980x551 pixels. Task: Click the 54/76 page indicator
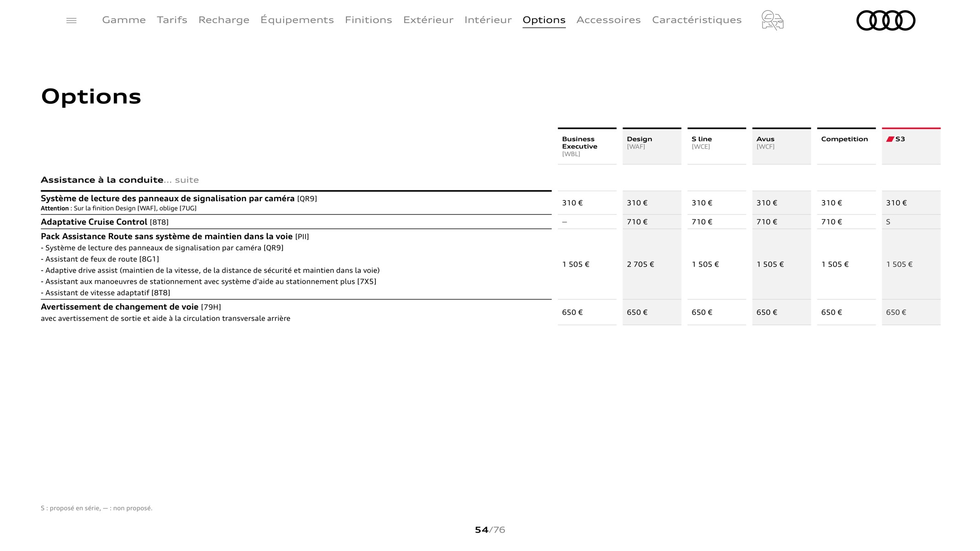point(490,530)
